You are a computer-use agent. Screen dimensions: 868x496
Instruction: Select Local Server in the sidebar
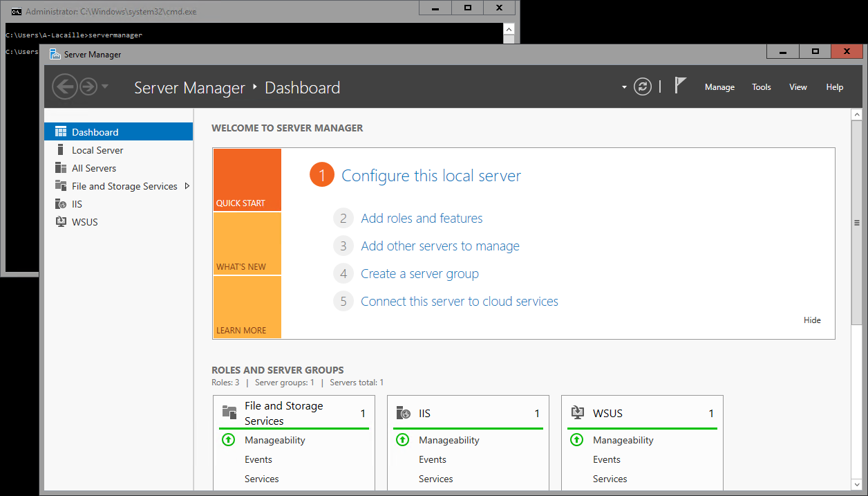click(97, 150)
